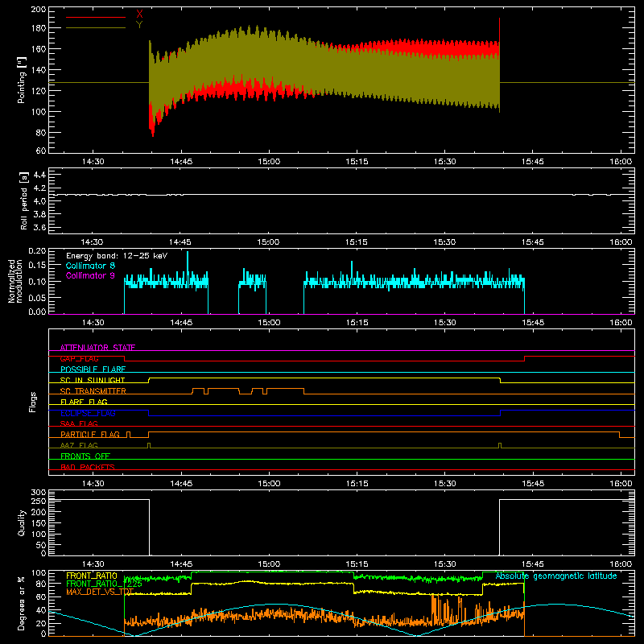Click the GAP_FLAG label

point(79,358)
